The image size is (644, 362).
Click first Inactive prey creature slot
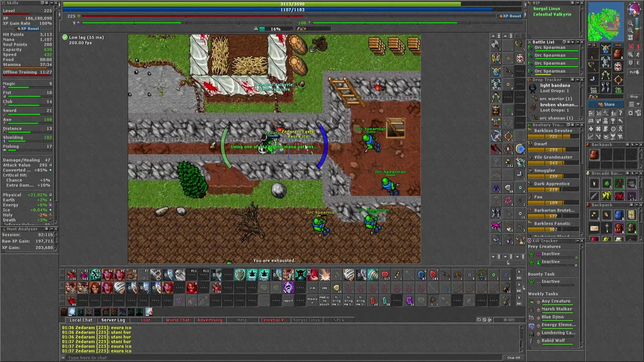click(x=550, y=254)
